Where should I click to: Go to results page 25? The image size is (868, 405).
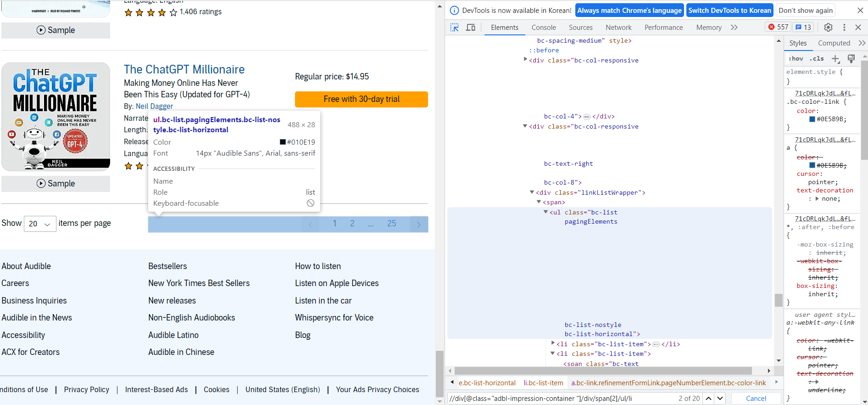391,224
